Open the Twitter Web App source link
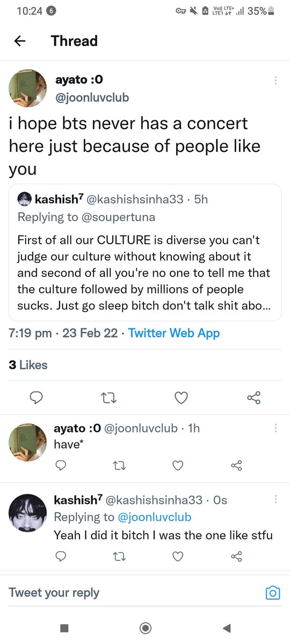 click(175, 333)
